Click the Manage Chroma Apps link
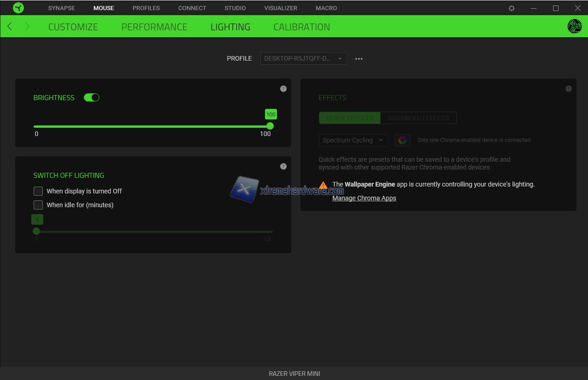Image resolution: width=588 pixels, height=380 pixels. (x=364, y=198)
